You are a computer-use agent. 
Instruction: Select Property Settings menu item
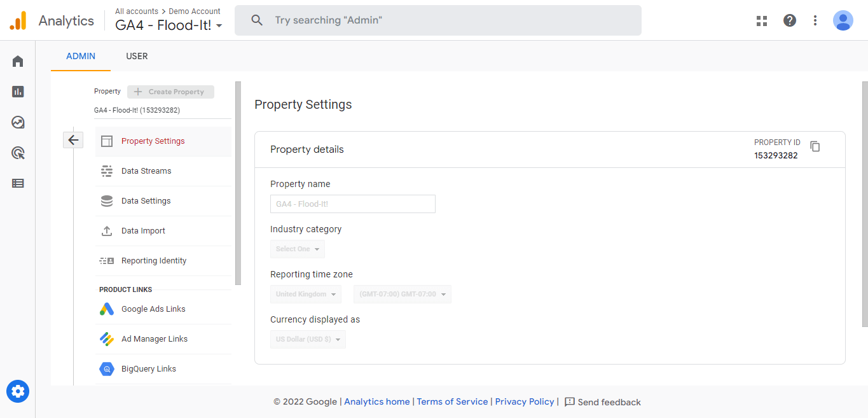click(163, 141)
